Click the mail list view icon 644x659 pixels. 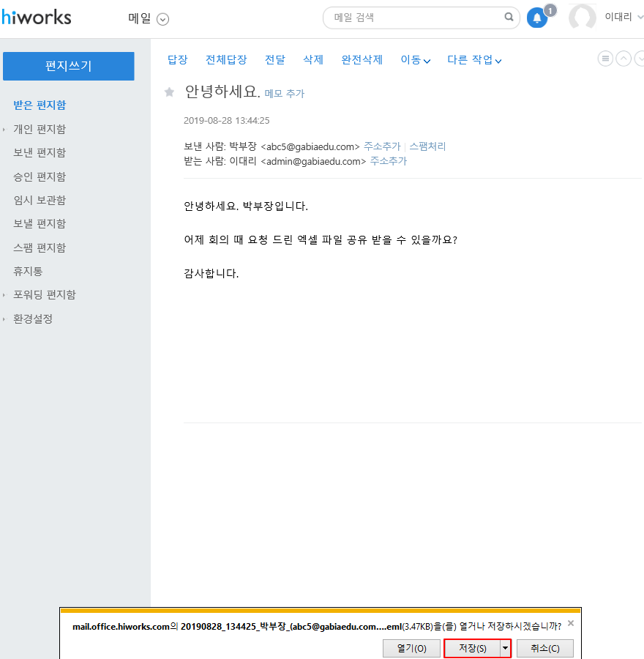pyautogui.click(x=605, y=59)
